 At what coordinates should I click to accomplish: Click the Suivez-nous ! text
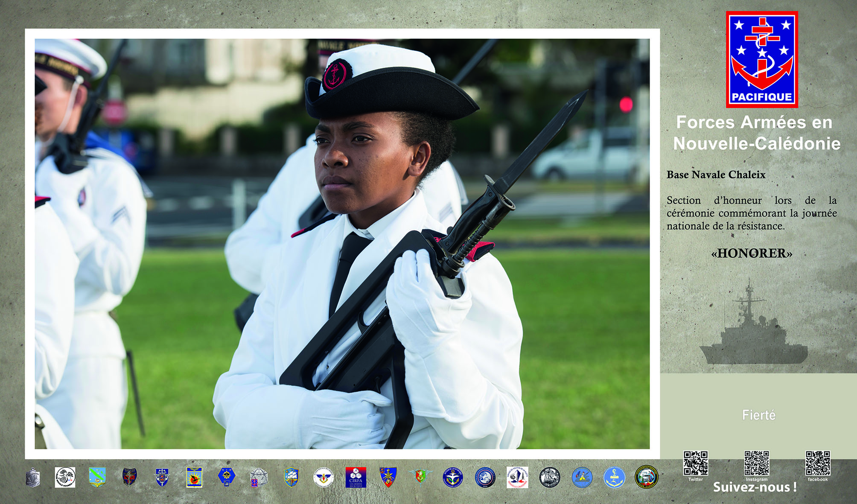pos(755,487)
